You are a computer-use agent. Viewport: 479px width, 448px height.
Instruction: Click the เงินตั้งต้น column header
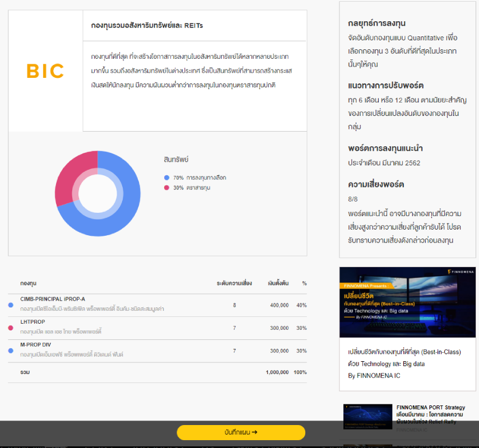pyautogui.click(x=278, y=283)
